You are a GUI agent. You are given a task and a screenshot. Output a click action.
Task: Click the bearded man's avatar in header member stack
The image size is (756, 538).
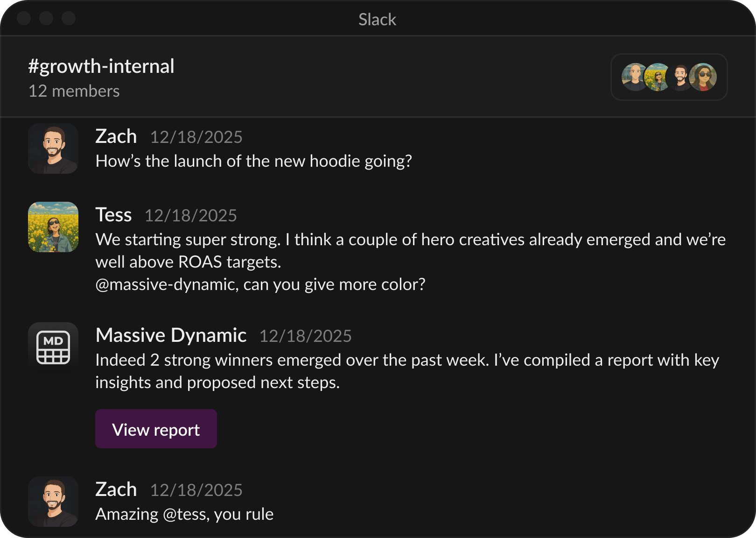tap(680, 77)
